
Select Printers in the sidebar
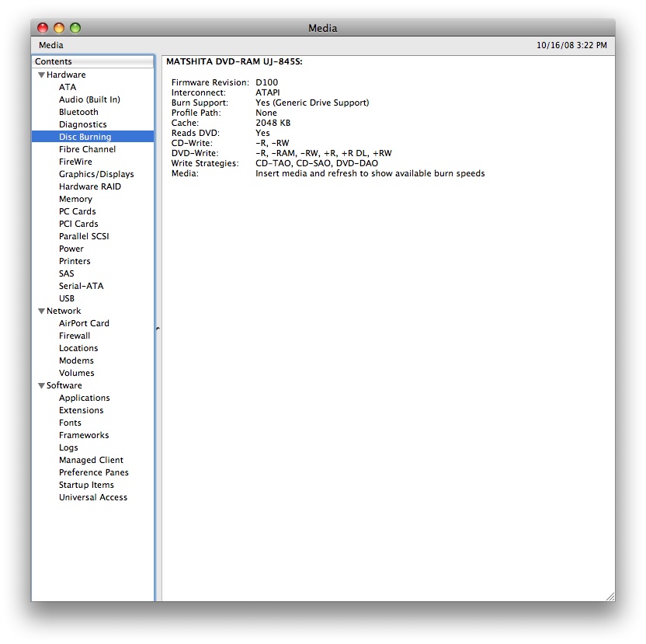point(75,261)
